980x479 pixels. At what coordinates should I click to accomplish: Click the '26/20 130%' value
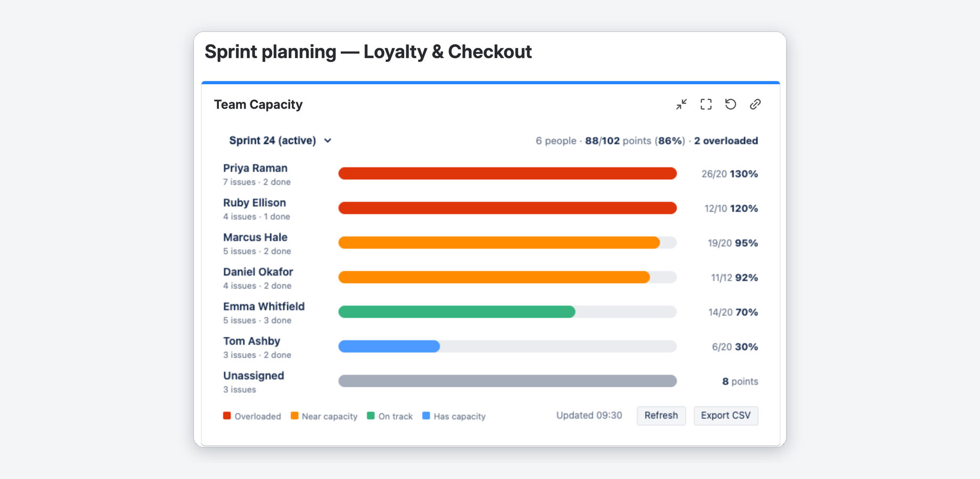730,174
